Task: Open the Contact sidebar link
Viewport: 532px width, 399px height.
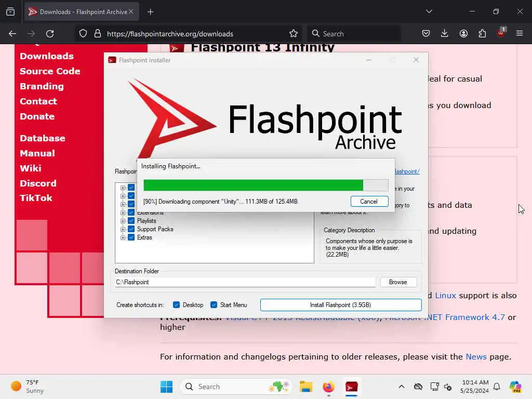Action: 38,101
